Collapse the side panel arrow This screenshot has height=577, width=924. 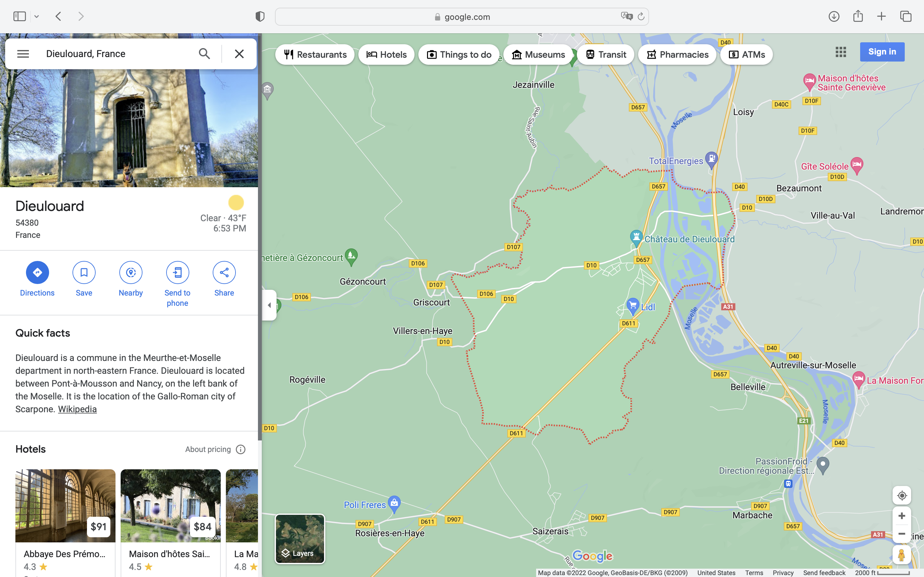coord(269,305)
